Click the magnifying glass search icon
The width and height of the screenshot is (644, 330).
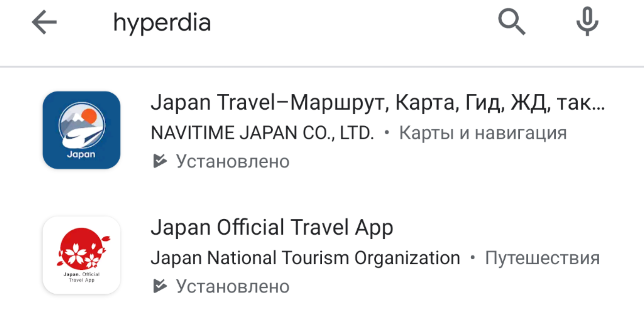click(511, 22)
